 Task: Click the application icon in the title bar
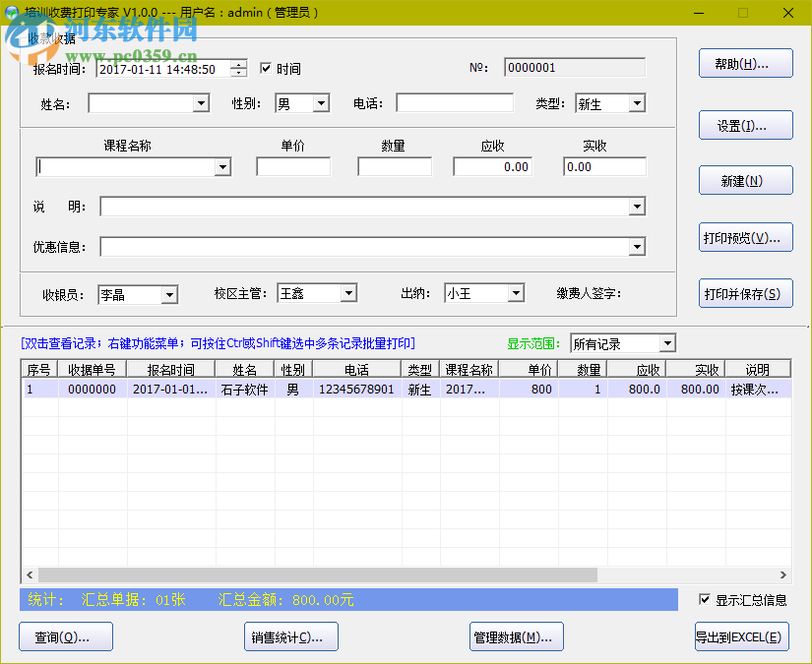[x=13, y=12]
